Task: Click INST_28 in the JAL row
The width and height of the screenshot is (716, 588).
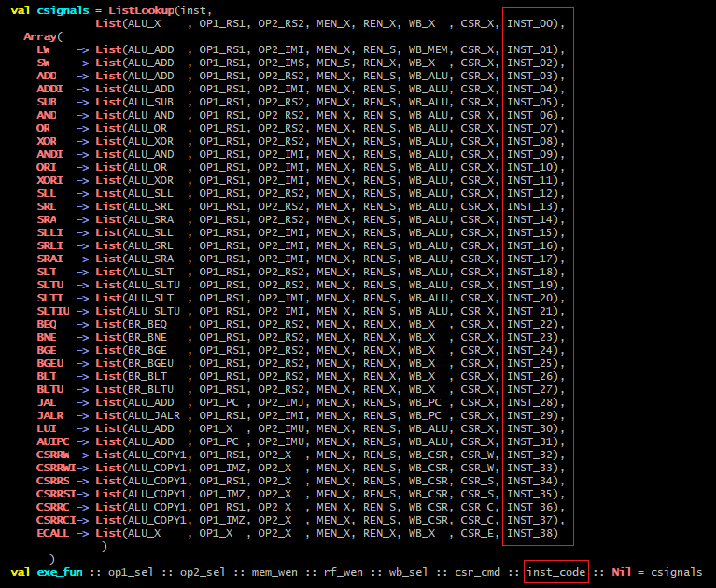Action: click(x=529, y=402)
